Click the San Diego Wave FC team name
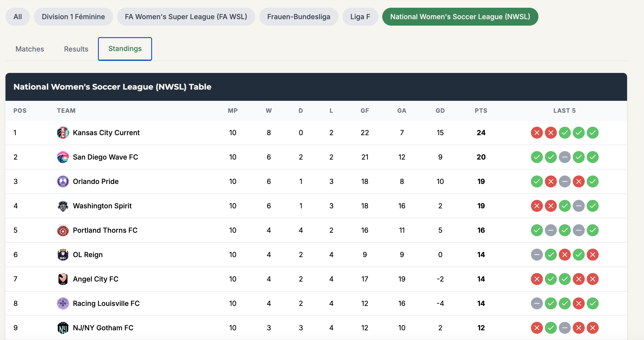Viewport: 644px width, 340px height. [106, 157]
